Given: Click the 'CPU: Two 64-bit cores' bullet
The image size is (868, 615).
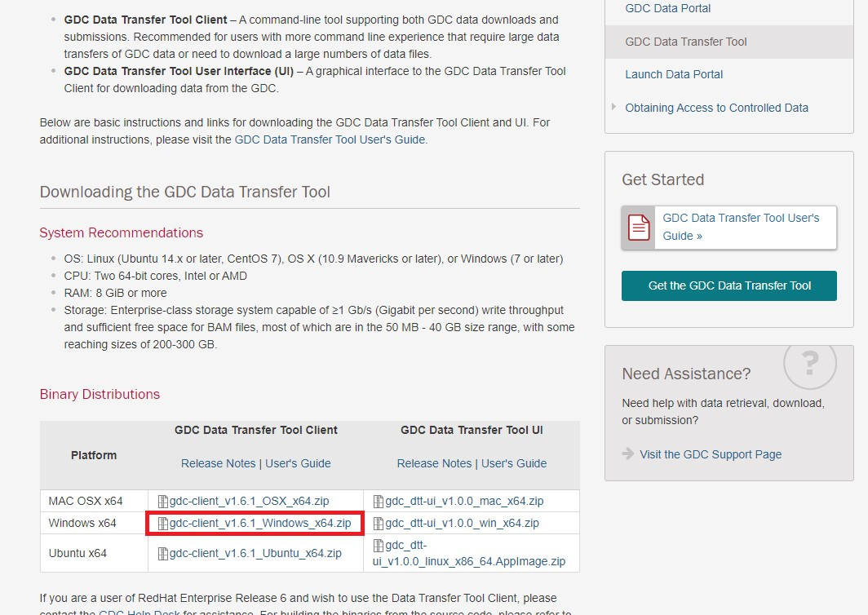Looking at the screenshot, I should pos(156,276).
